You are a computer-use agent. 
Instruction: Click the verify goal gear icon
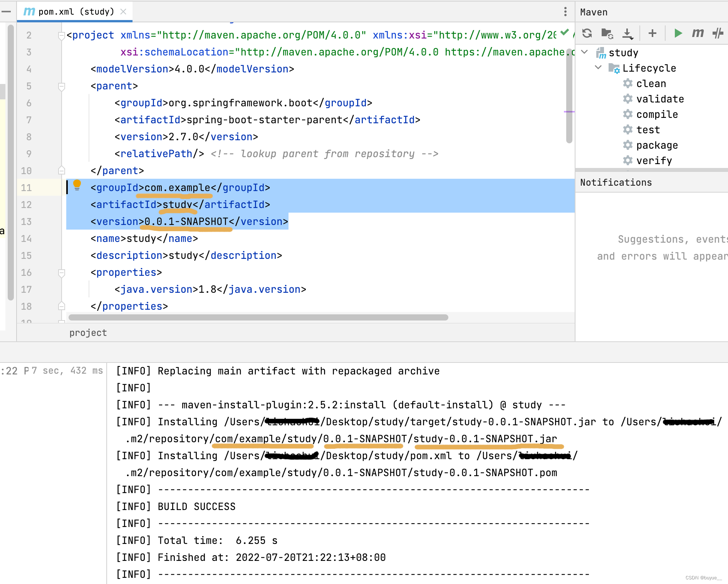pos(628,160)
